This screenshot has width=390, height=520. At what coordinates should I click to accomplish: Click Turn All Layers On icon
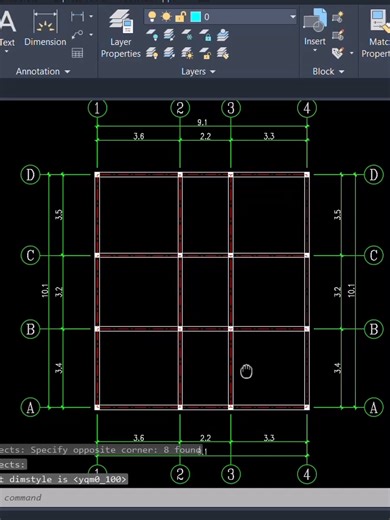coord(152,53)
